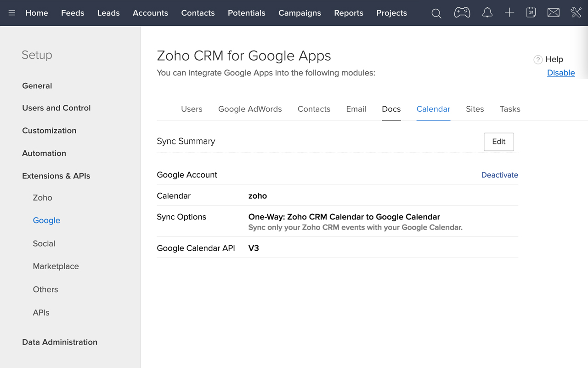
Task: Click the Edit button for Sync Summary
Action: (499, 142)
